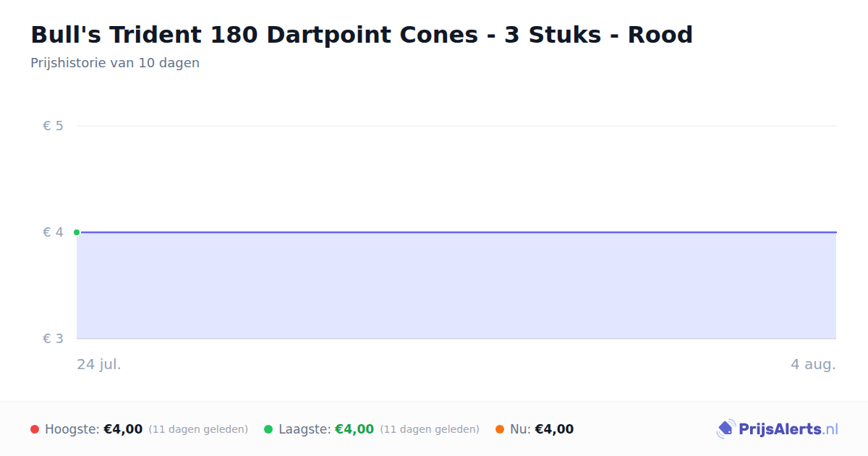Click the 4 aug. date label

point(813,364)
